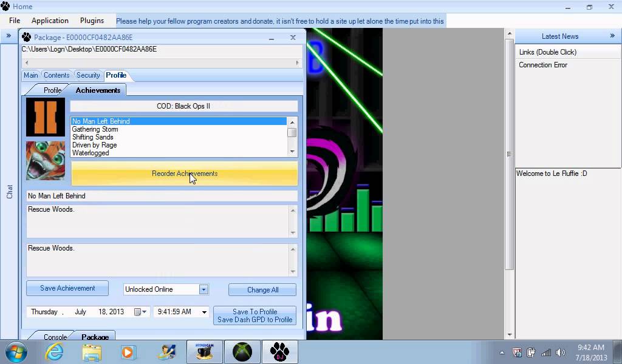The image size is (622, 364).
Task: Click the fifth taskbar pinned program icon
Action: click(x=166, y=352)
